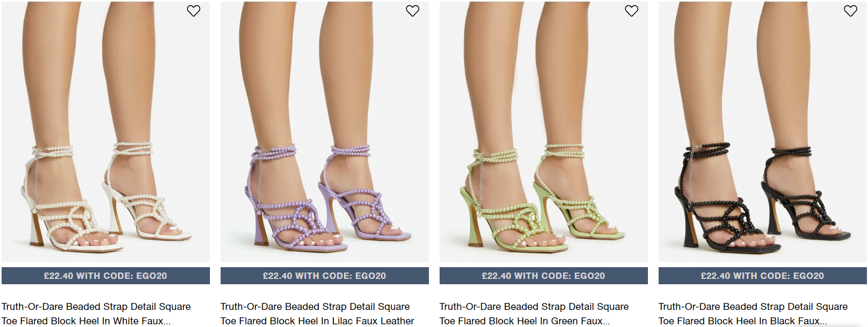Click £22.40 code banner under black heel
Screen dimensions: 868x327
click(763, 276)
